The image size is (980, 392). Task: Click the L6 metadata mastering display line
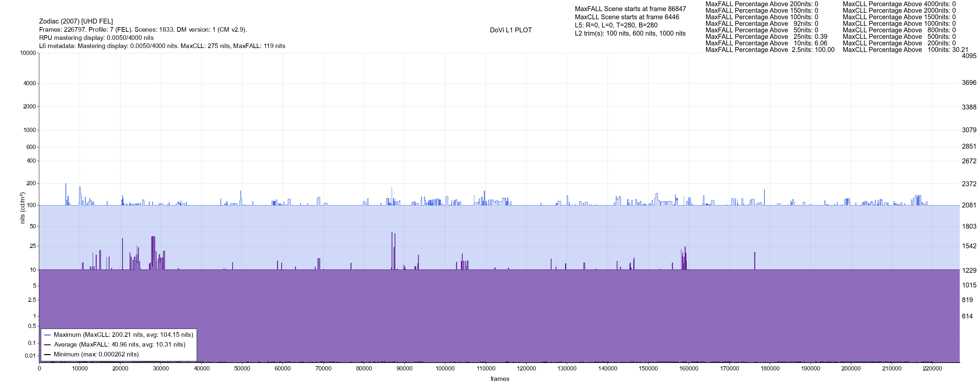(162, 46)
